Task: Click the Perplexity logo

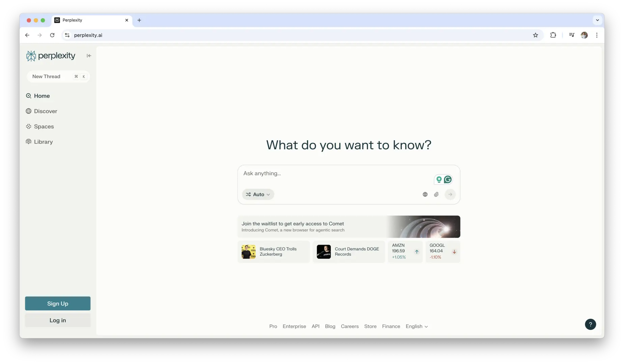Action: (51, 56)
